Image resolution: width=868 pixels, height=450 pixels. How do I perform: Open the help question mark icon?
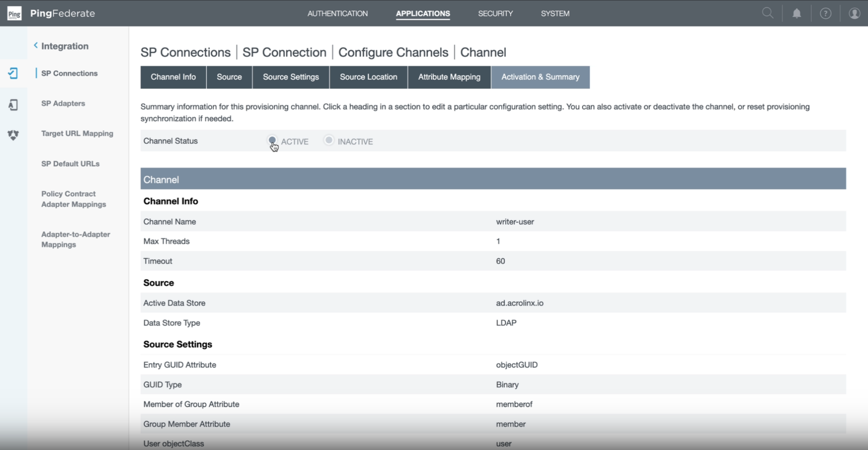point(825,13)
